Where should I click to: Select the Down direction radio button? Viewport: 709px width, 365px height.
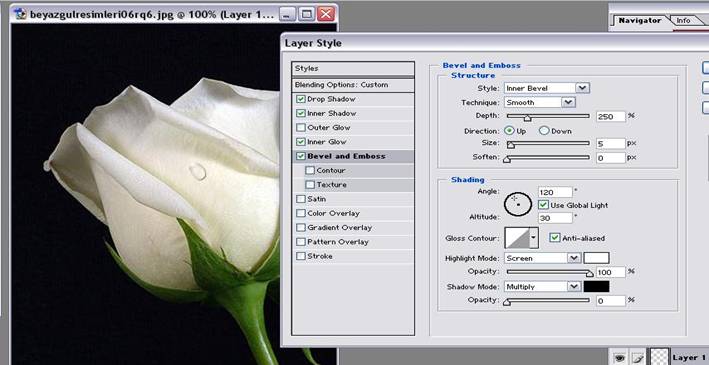(x=544, y=131)
